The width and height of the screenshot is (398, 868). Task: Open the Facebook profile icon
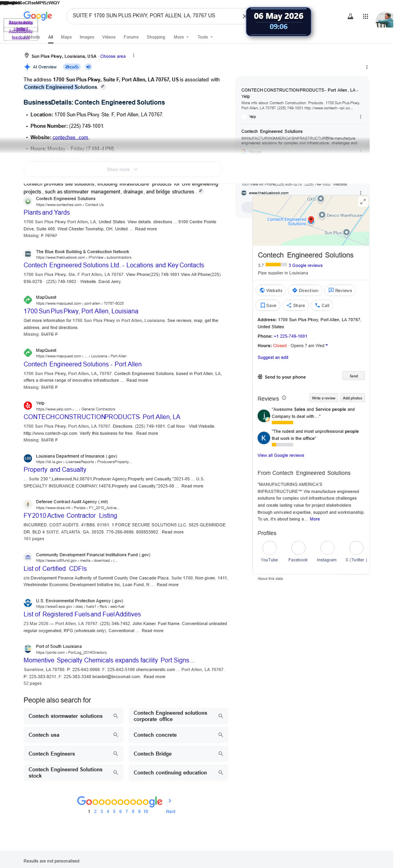pos(298,548)
